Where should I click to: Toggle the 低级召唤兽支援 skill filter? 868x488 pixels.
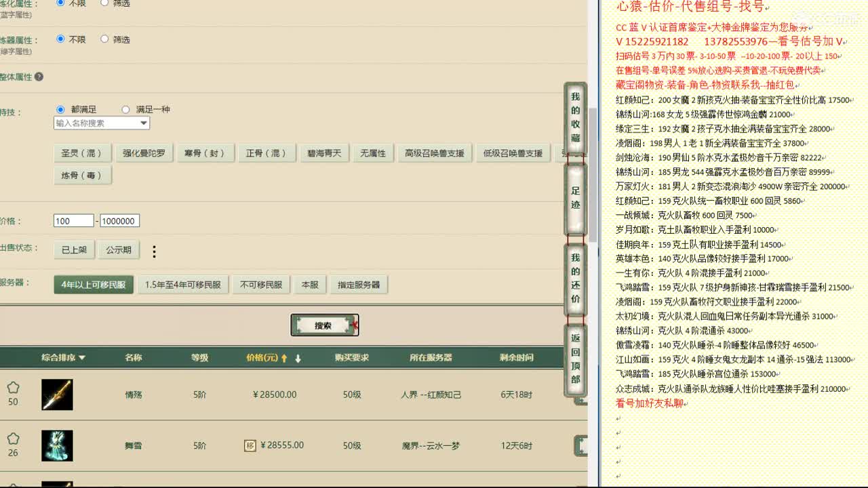513,153
